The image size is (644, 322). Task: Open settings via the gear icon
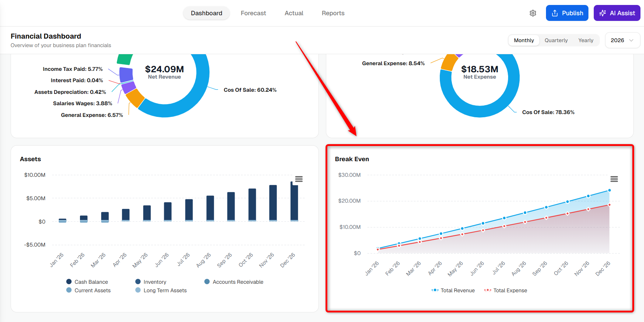point(533,13)
